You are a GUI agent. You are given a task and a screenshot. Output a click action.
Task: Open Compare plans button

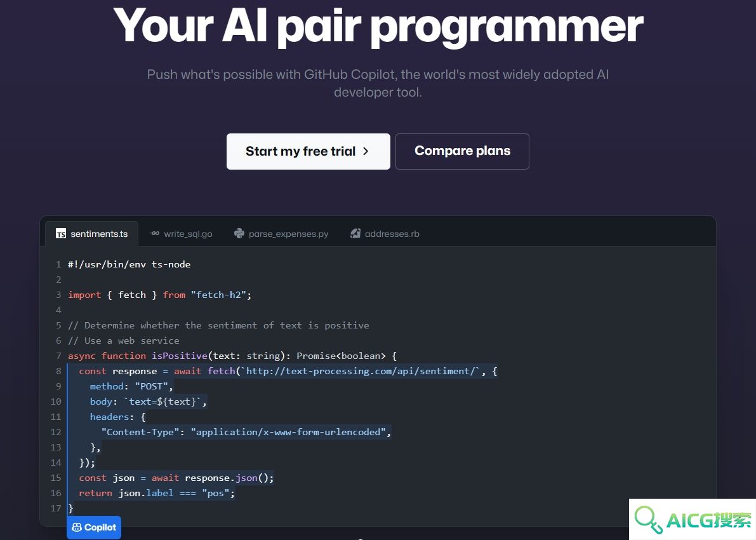click(x=462, y=152)
